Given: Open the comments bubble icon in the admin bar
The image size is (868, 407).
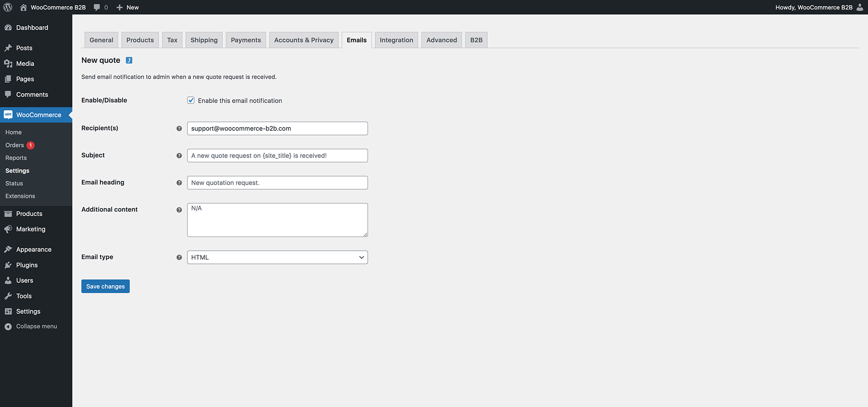Looking at the screenshot, I should (97, 7).
